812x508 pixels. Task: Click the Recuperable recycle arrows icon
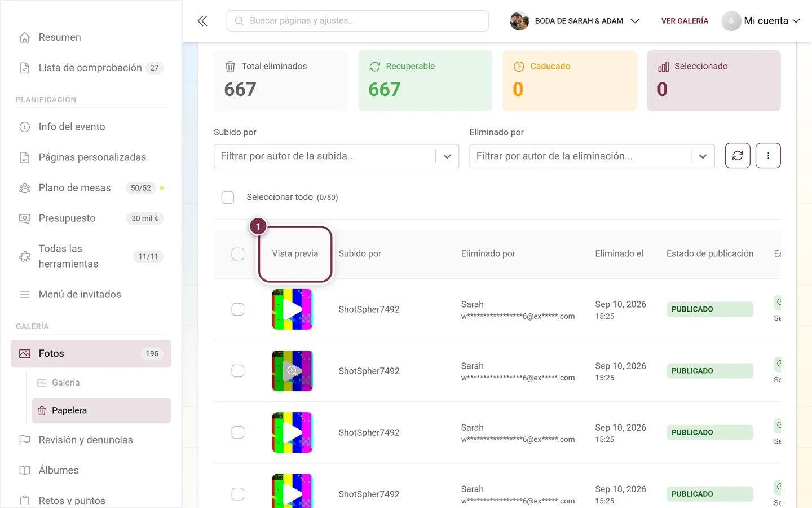tap(375, 67)
